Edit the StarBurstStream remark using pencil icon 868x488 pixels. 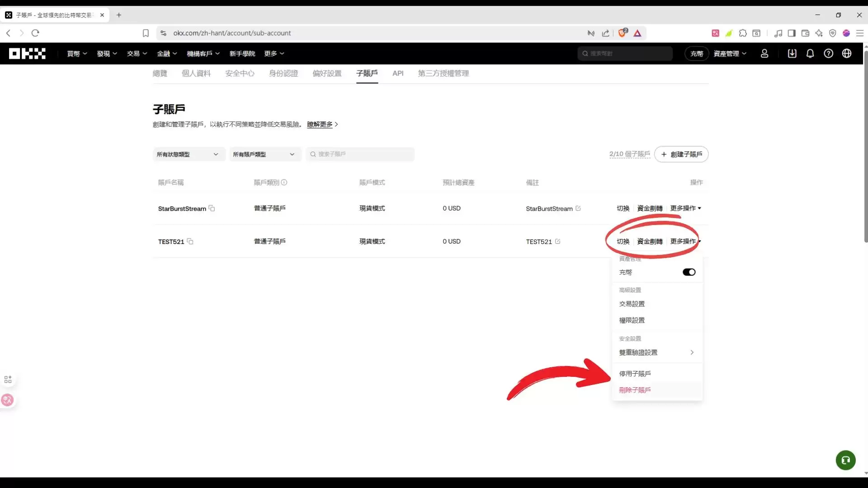coord(578,208)
